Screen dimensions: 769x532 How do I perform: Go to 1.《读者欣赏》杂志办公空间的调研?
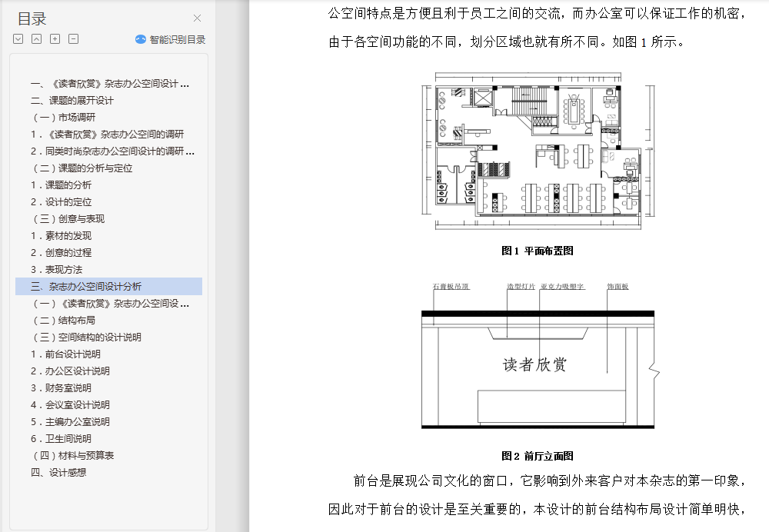click(107, 135)
